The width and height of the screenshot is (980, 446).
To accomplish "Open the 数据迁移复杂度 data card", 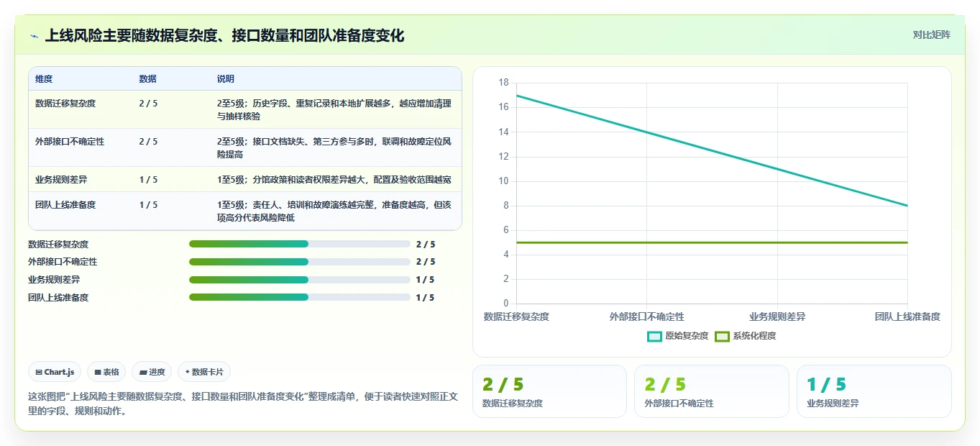I will pos(549,391).
